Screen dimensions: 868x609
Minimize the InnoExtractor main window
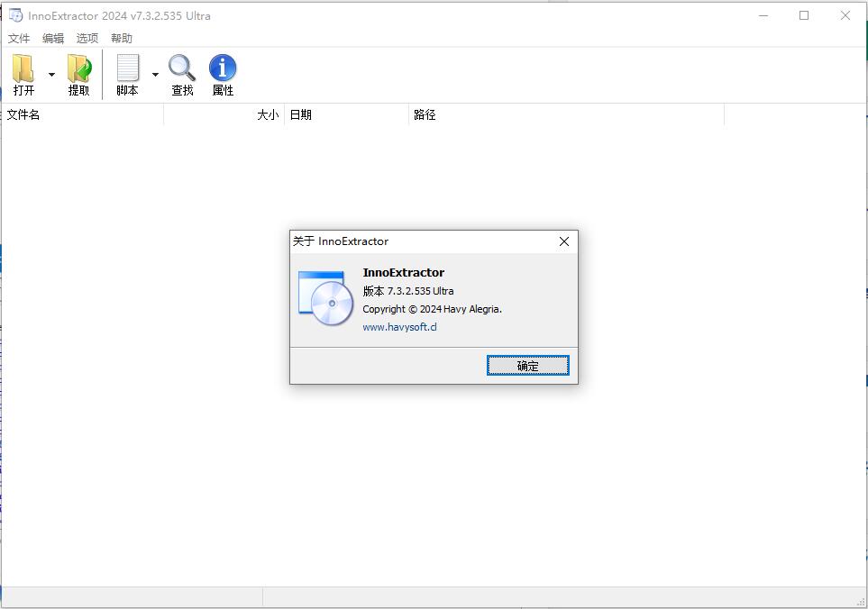(x=763, y=15)
